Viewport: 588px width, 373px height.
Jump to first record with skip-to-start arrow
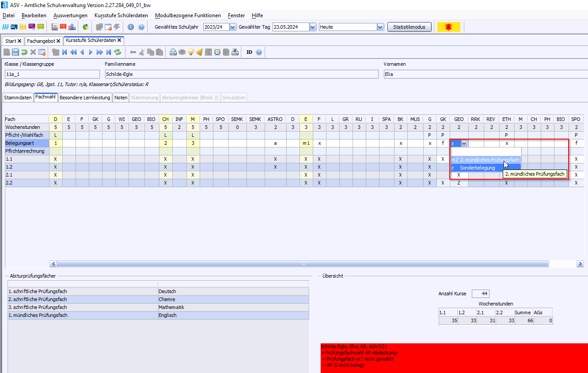coord(64,52)
